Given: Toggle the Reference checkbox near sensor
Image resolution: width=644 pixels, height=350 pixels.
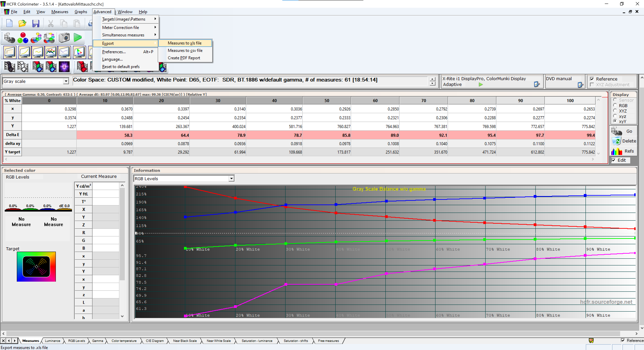Looking at the screenshot, I should point(592,79).
